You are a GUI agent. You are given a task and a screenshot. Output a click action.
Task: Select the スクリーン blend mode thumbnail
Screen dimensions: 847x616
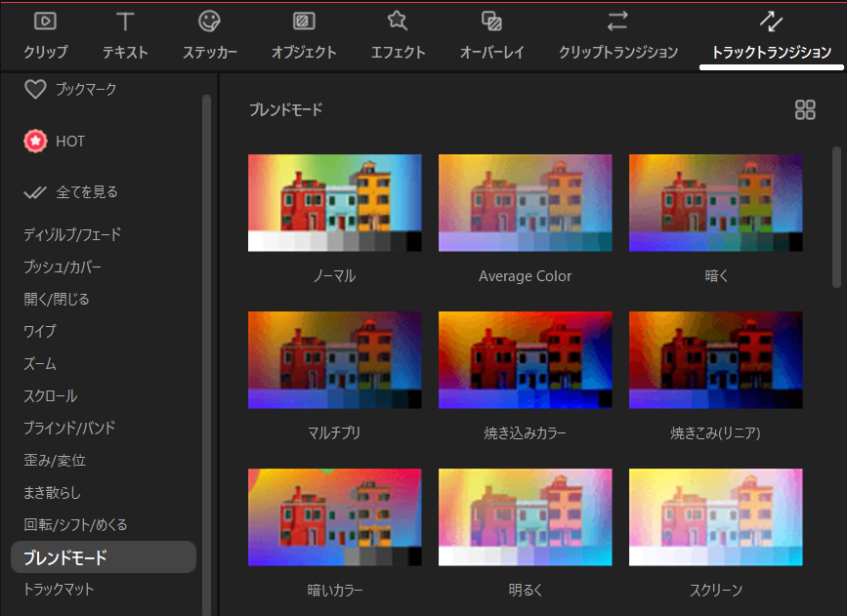pyautogui.click(x=715, y=517)
